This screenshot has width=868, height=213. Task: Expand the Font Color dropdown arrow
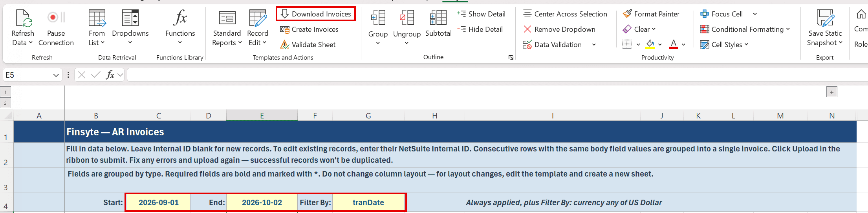point(684,45)
